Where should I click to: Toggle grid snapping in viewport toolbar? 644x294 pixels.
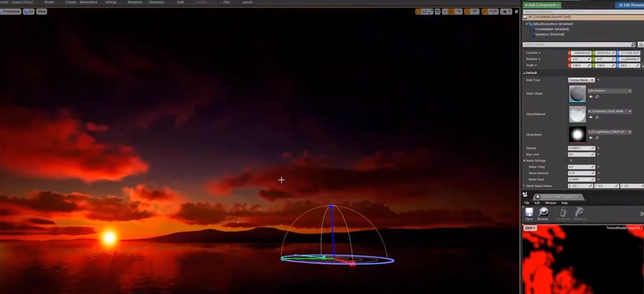[x=451, y=11]
